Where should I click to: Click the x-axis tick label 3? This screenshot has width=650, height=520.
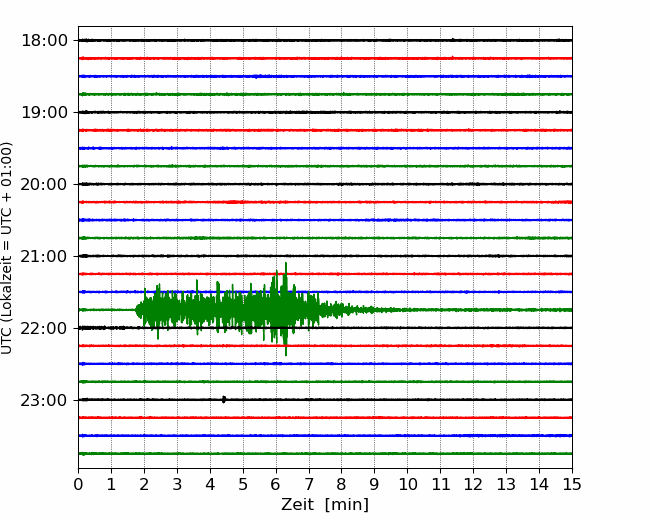click(177, 484)
